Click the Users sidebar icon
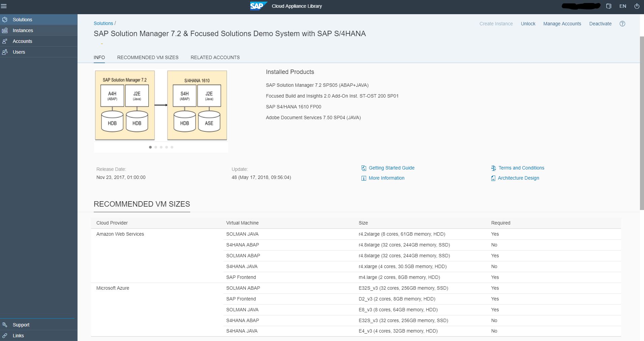The image size is (644, 341). click(x=5, y=52)
